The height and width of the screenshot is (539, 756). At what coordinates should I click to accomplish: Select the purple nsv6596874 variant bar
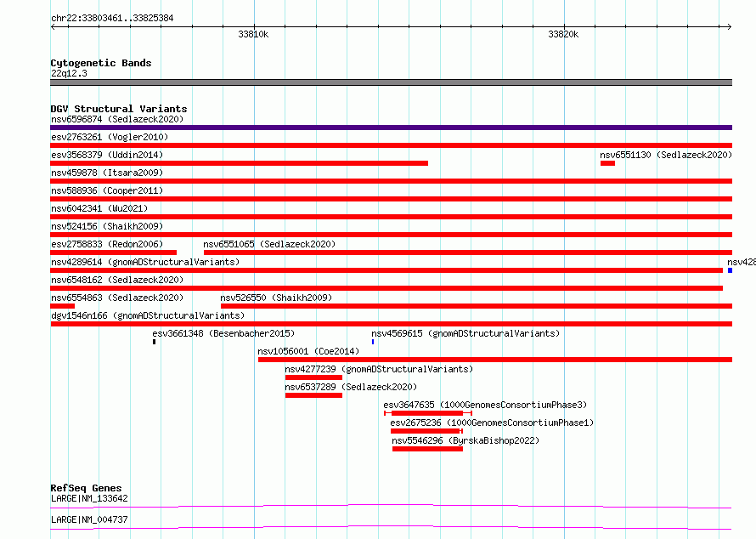(391, 128)
